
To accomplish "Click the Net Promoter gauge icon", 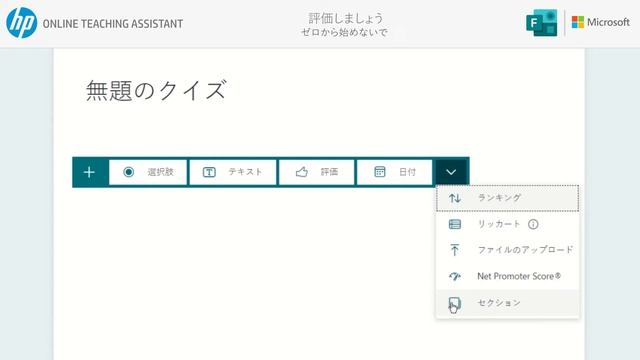I will [x=455, y=276].
